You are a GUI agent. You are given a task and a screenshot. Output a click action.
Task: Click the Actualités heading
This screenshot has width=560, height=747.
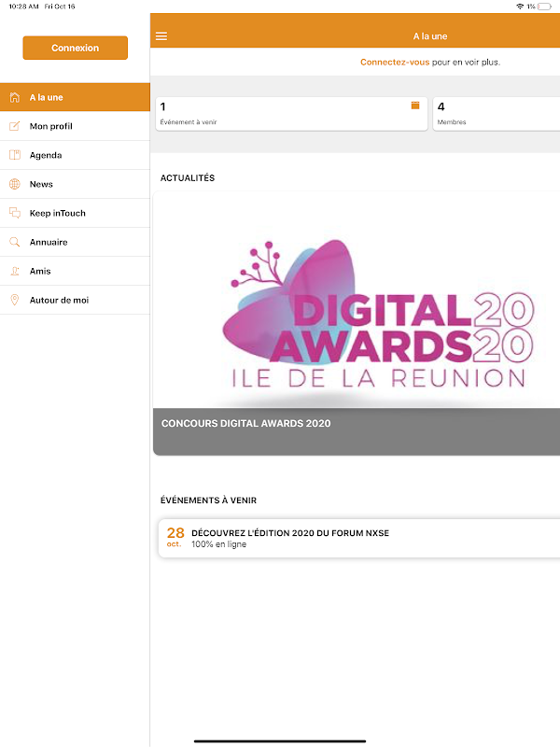[188, 177]
